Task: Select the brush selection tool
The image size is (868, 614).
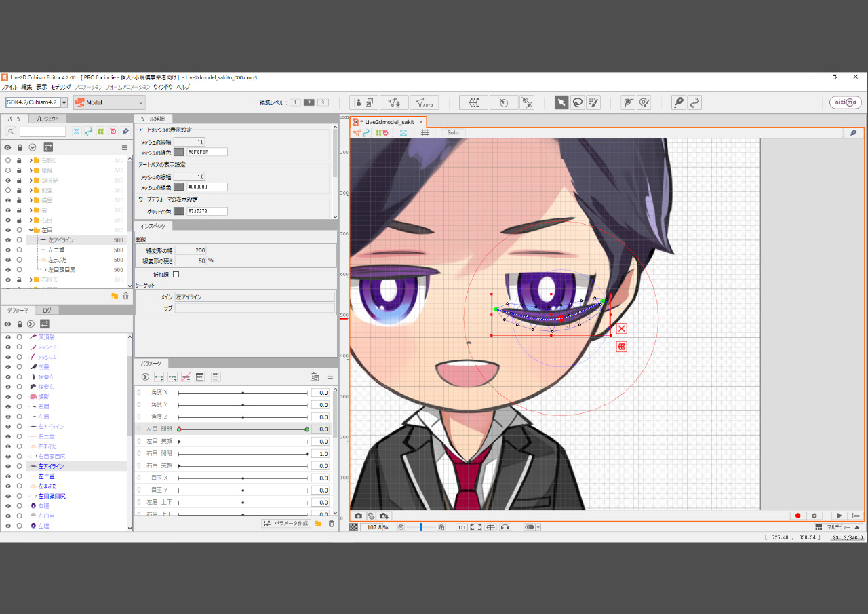Action: (593, 102)
